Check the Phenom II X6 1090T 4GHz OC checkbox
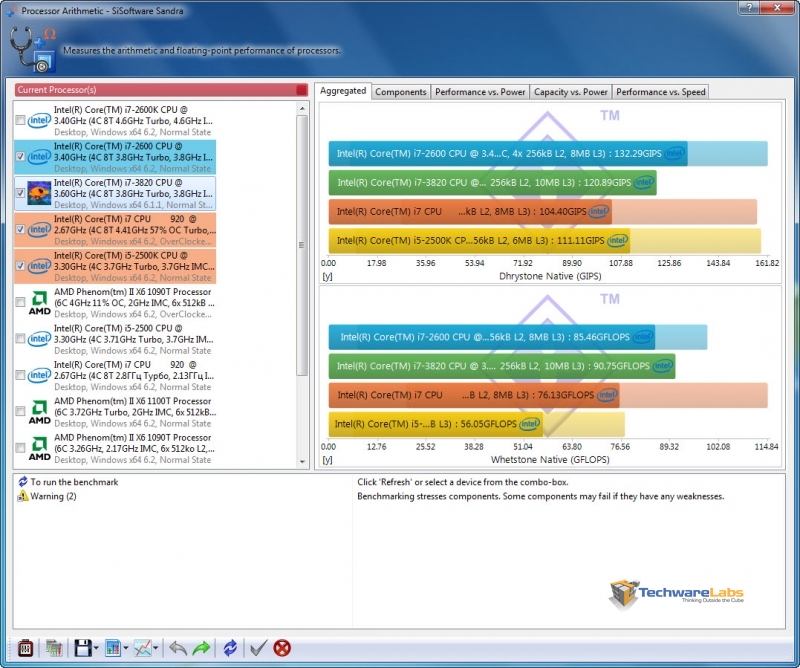Image resolution: width=800 pixels, height=668 pixels. pos(20,302)
